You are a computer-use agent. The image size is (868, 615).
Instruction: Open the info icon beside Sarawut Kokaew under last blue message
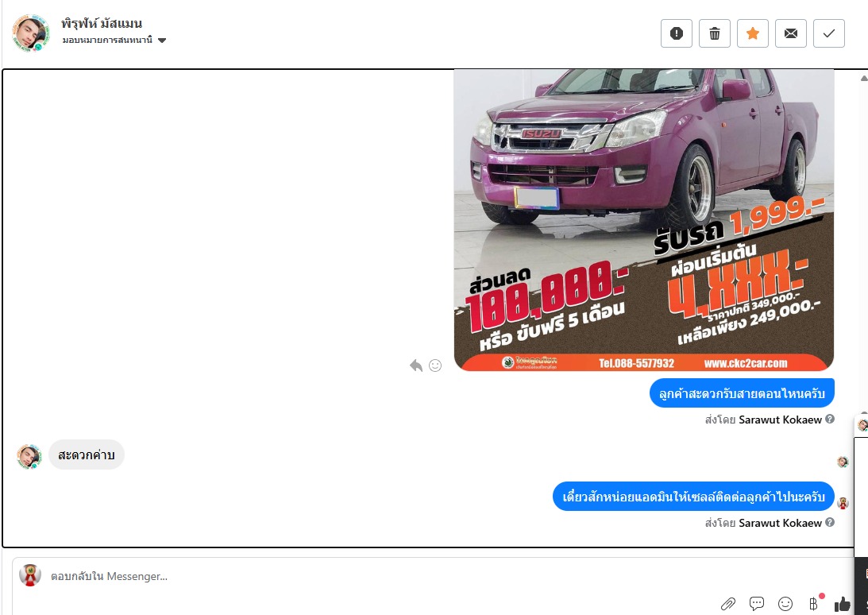830,522
